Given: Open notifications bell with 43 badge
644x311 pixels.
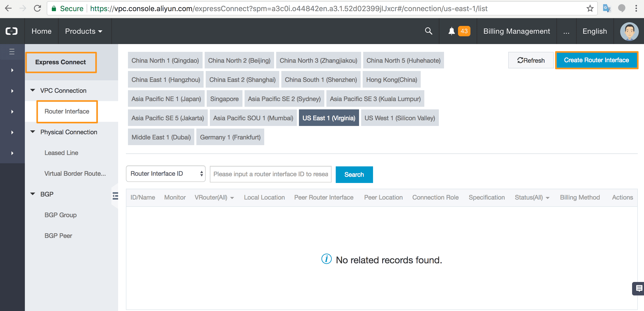Looking at the screenshot, I should [x=459, y=31].
